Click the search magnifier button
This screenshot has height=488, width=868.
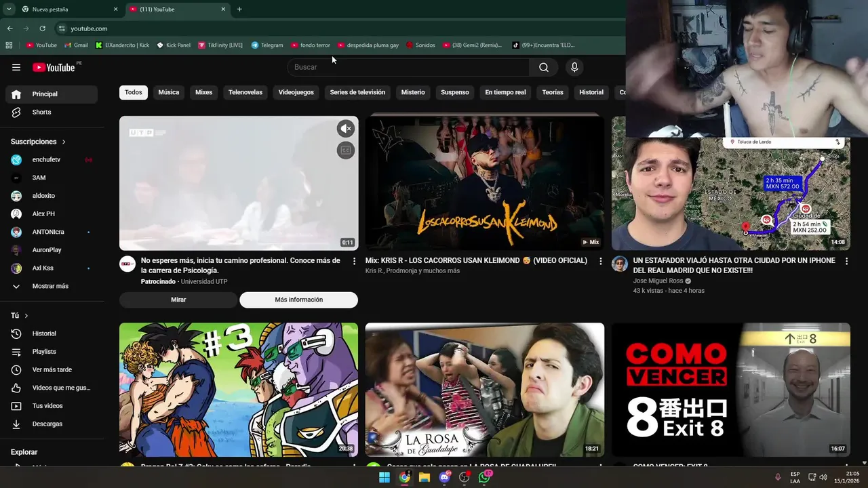(544, 67)
